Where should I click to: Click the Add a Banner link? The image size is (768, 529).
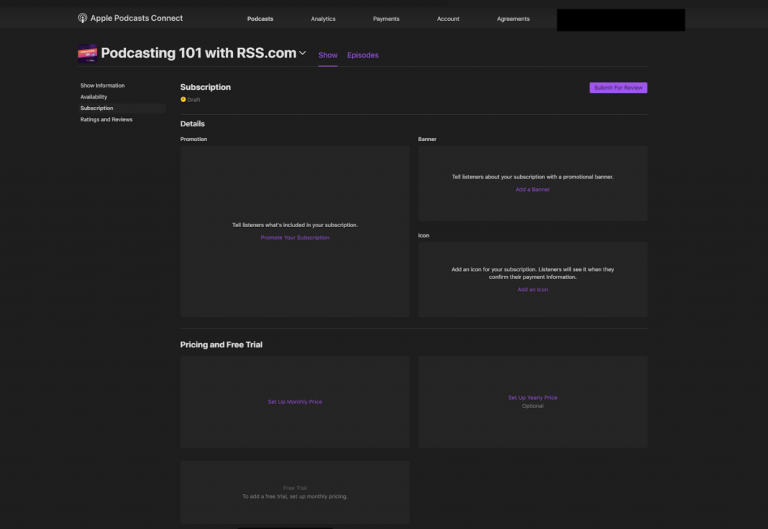(532, 189)
